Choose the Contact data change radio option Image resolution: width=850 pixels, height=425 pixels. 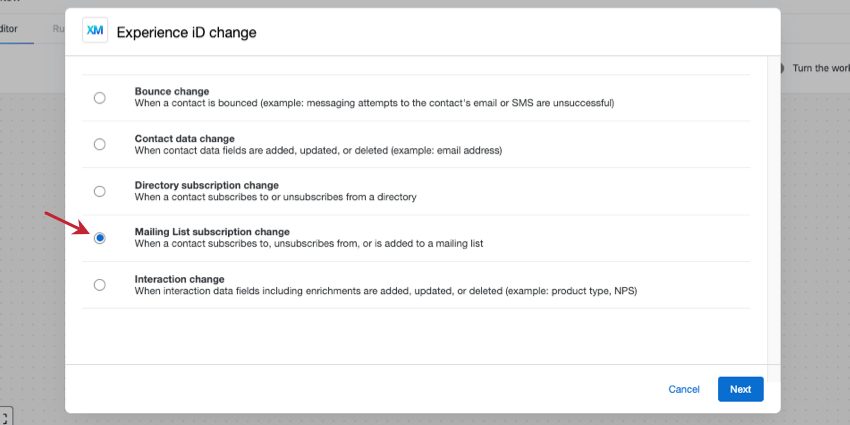coord(99,144)
